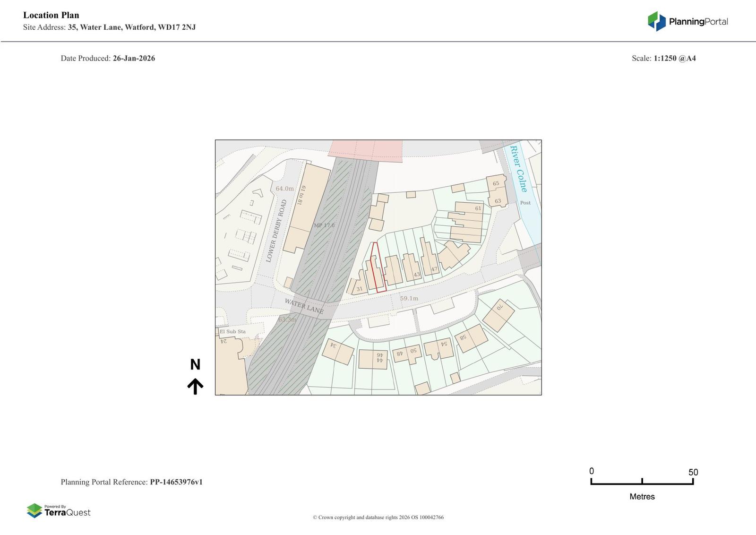Click the MP 17.0 railway marker
The width and height of the screenshot is (756, 535).
(324, 225)
